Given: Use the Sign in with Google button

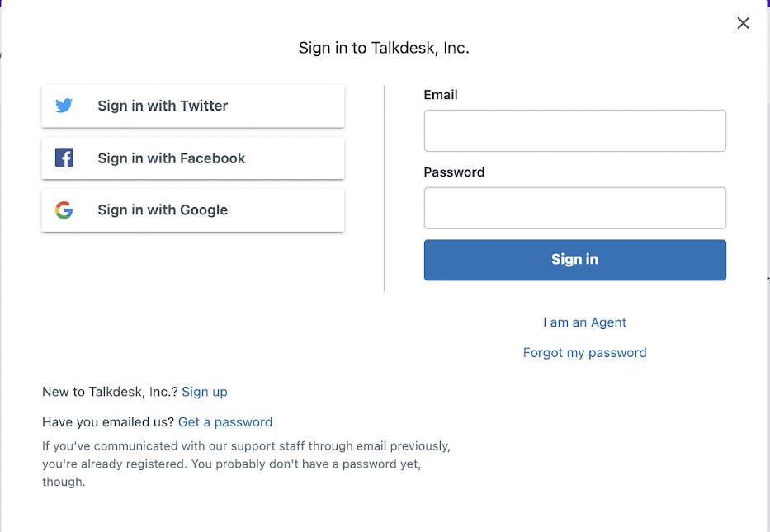Looking at the screenshot, I should [x=193, y=210].
